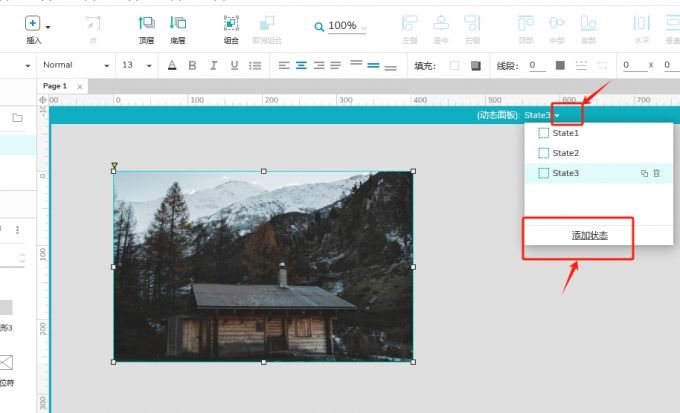Click the Align Top (顶部) toolbar icon
The image size is (680, 413).
click(x=526, y=23)
